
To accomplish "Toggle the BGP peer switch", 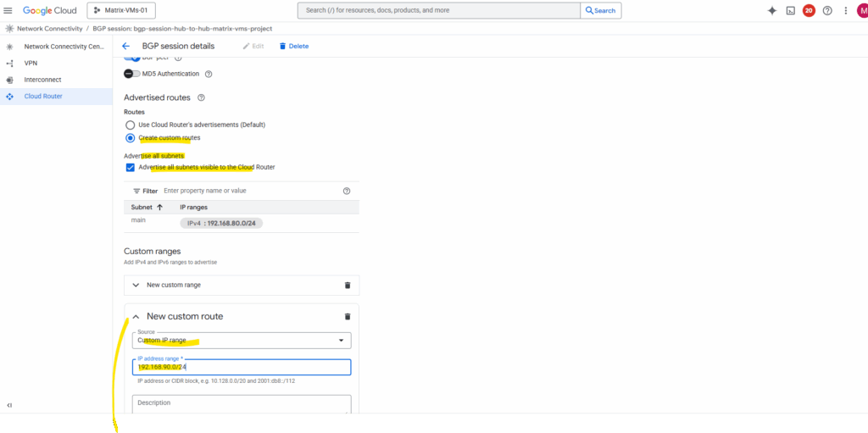I will [132, 58].
